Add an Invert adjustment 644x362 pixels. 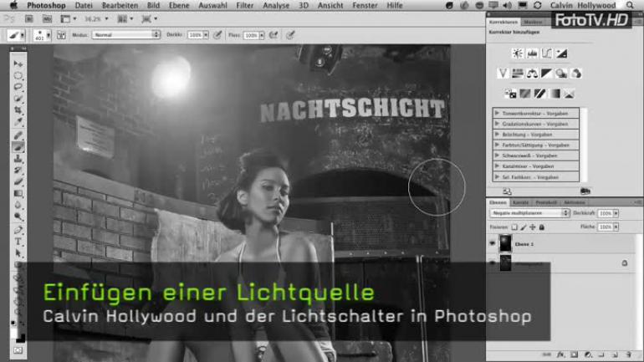[x=510, y=94]
